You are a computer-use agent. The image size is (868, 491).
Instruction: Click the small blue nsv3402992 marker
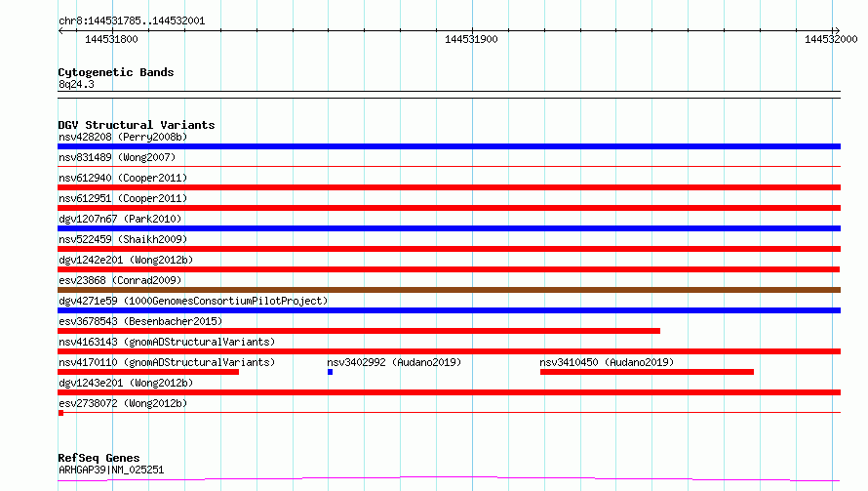[330, 372]
